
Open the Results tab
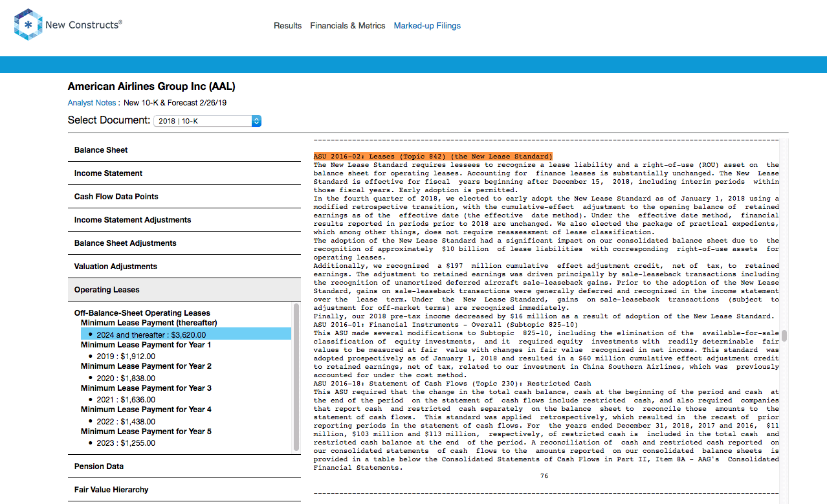[x=287, y=26]
